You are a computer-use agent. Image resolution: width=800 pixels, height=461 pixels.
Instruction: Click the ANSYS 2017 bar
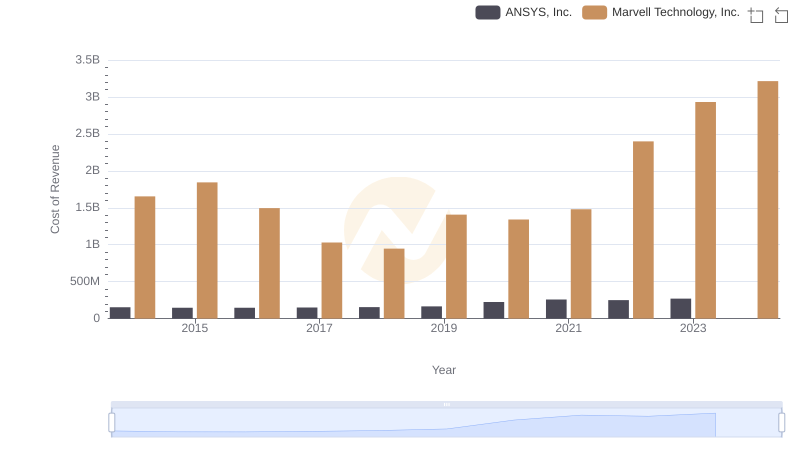(x=307, y=313)
